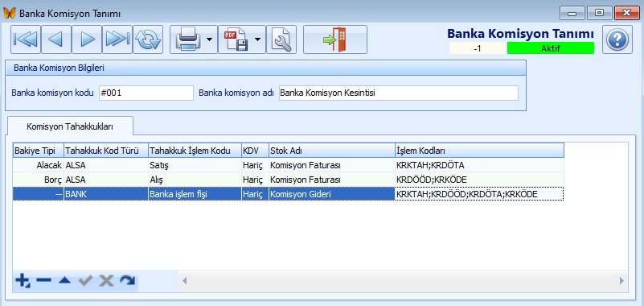Click the PDF save icon
The image size is (644, 306).
(236, 40)
